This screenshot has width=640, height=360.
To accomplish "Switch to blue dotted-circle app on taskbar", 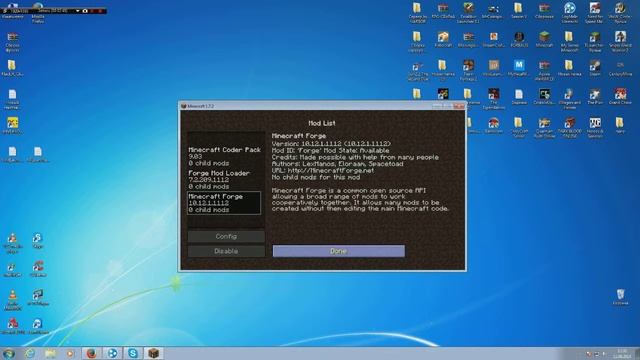I will 112,353.
